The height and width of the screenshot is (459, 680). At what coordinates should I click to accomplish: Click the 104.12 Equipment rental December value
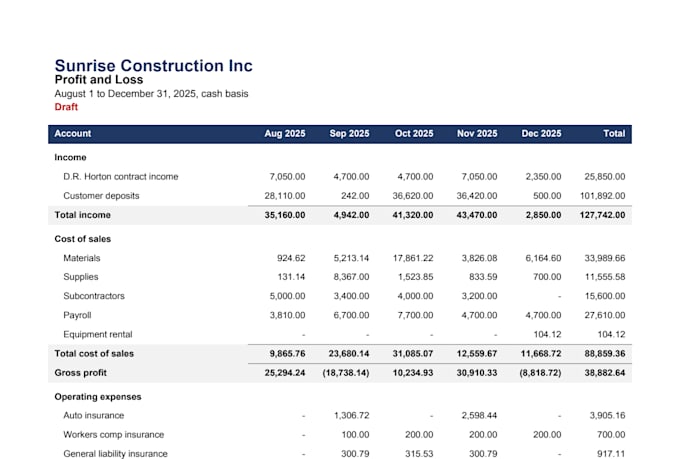547,334
